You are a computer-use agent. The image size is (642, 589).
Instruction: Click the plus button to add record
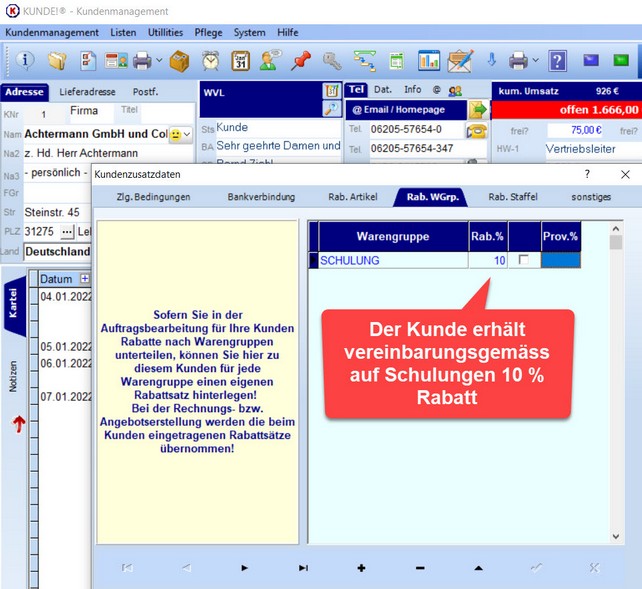(361, 568)
